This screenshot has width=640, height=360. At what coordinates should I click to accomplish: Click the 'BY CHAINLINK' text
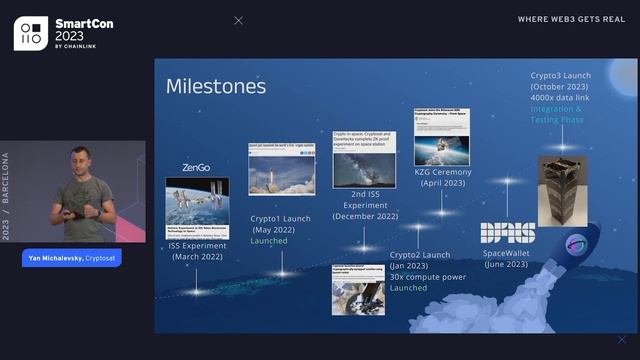coord(76,47)
